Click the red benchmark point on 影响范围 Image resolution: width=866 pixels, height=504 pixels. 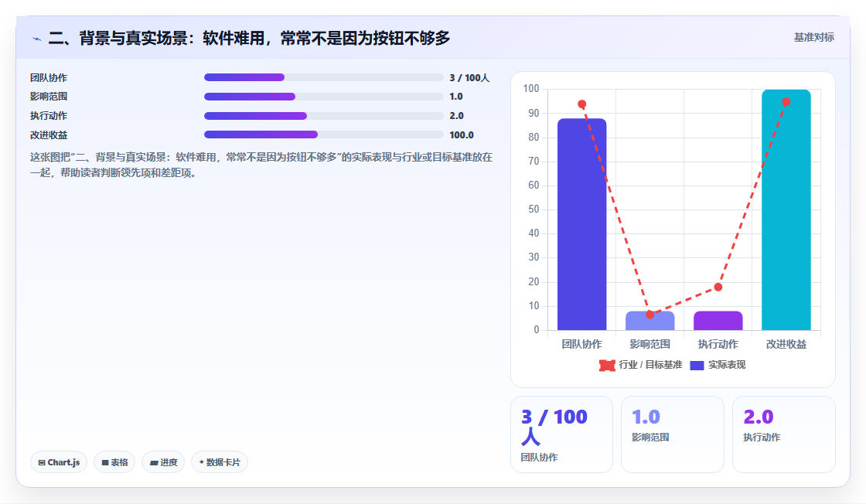point(650,315)
